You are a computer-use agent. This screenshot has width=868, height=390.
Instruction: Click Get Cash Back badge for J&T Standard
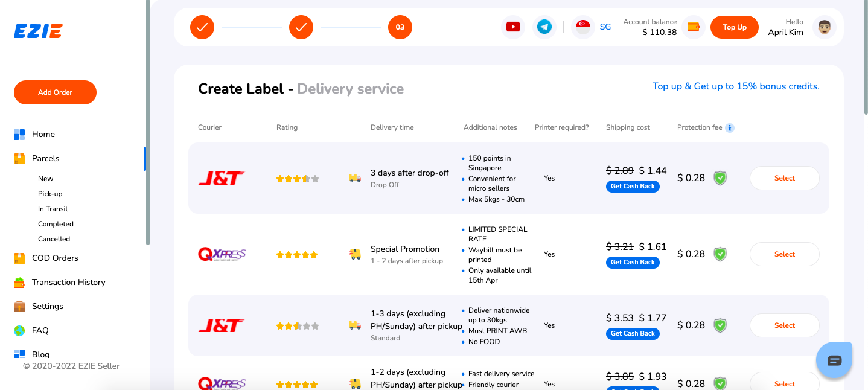click(633, 334)
